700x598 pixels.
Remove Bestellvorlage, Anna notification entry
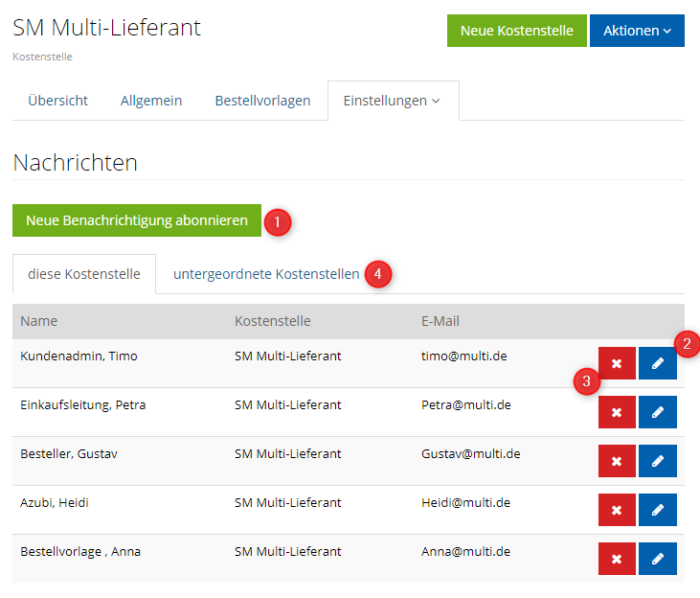(x=617, y=559)
